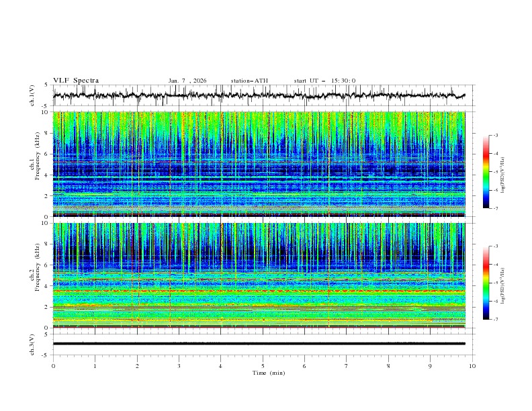Click the "ch.1(V)" axis label
The height and width of the screenshot is (411, 532).
tap(32, 95)
